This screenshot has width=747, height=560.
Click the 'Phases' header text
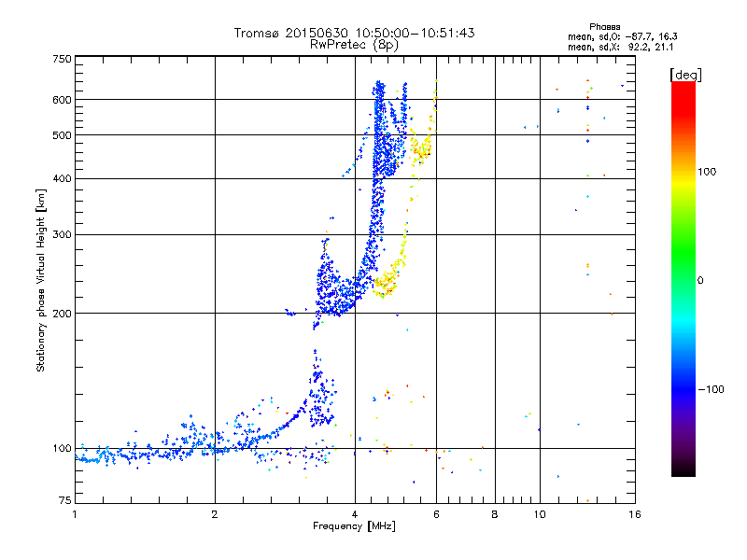pyautogui.click(x=604, y=27)
